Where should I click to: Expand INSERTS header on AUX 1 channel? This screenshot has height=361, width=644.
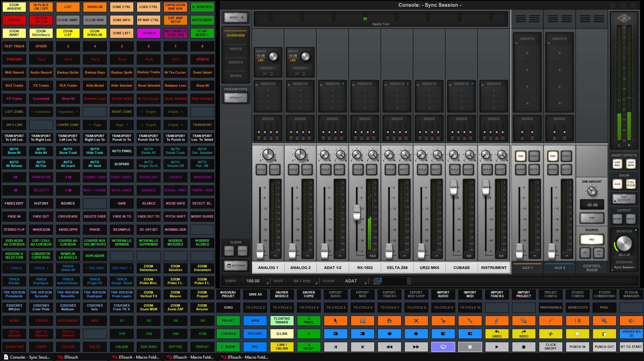[527, 39]
